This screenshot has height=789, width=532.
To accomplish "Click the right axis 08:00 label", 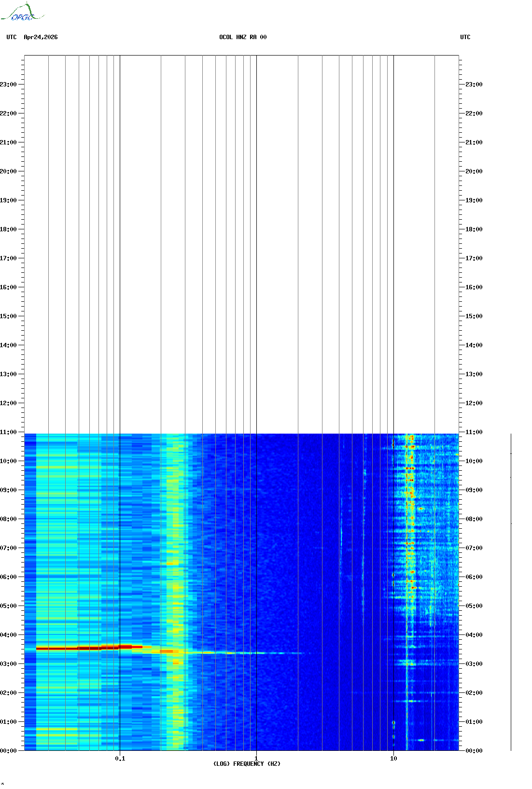I will tap(474, 519).
